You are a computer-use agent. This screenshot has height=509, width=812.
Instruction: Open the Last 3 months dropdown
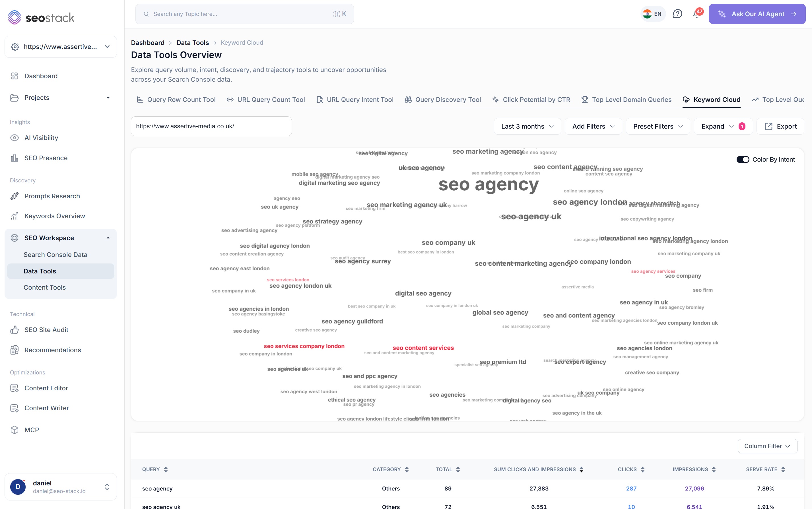tap(527, 126)
